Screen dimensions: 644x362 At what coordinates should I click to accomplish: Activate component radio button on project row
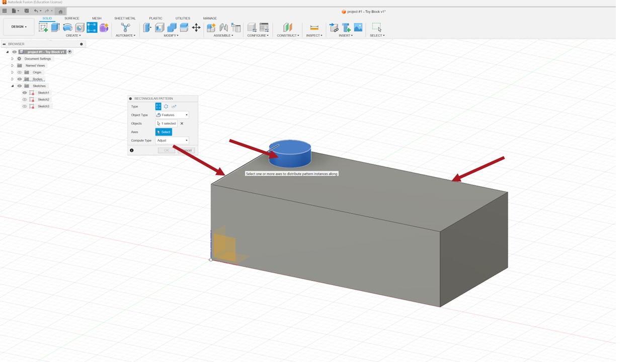point(70,52)
